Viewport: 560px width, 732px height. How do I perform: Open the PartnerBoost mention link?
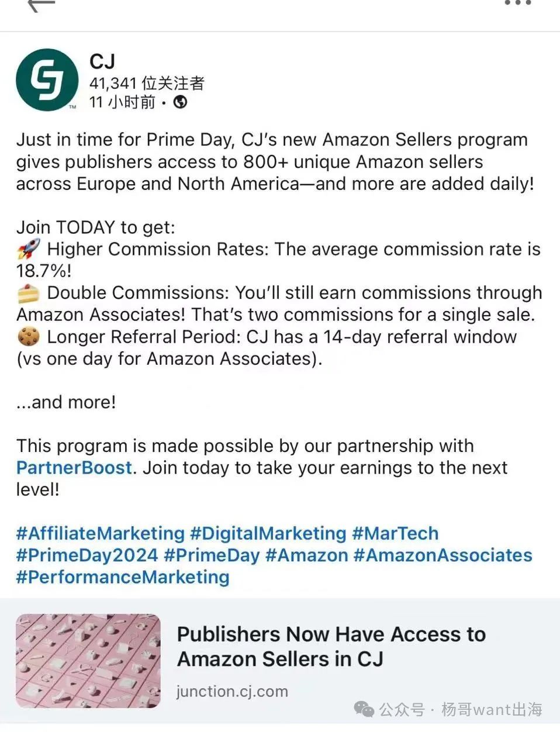(74, 468)
